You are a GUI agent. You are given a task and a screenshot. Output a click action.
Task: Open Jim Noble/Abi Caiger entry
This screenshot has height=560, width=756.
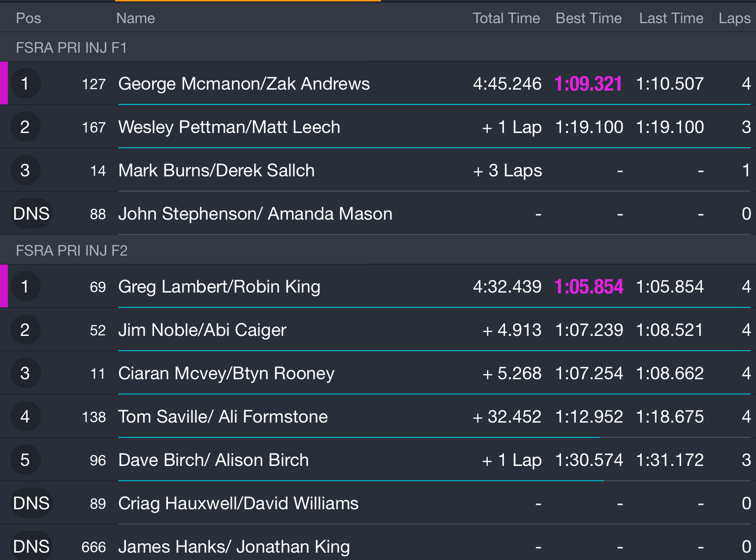coord(202,330)
